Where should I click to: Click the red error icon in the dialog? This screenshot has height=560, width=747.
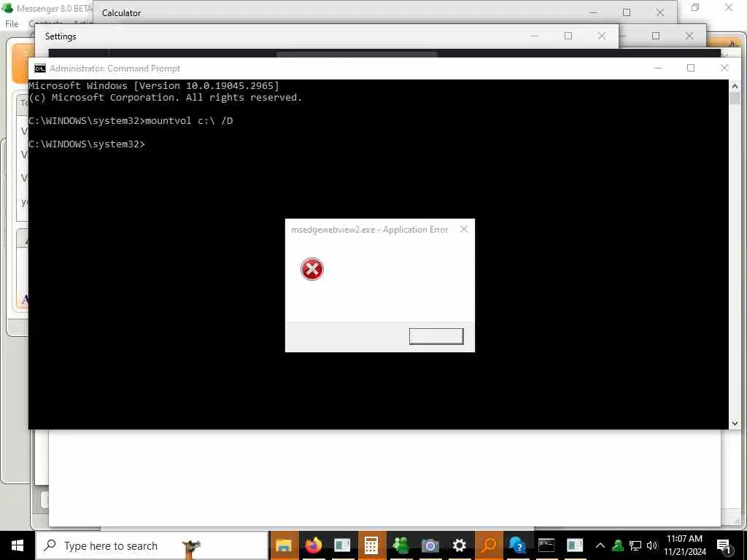312,269
